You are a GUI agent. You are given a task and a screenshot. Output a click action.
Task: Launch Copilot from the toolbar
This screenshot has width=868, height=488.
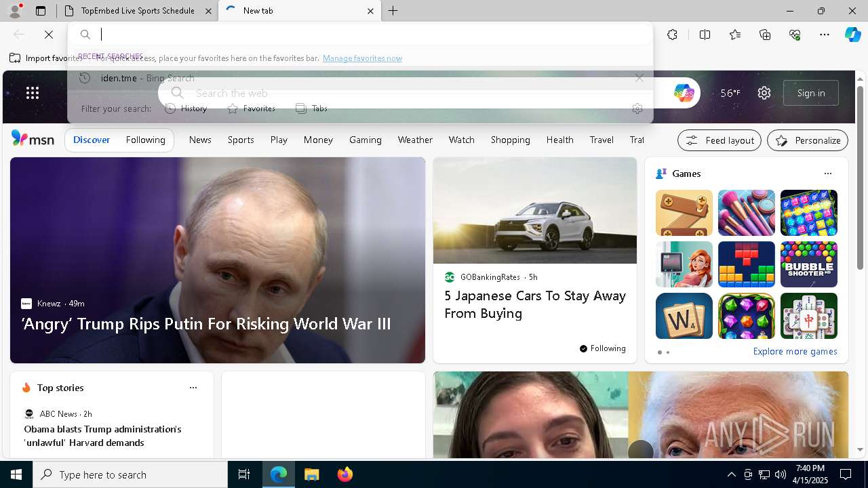point(852,35)
